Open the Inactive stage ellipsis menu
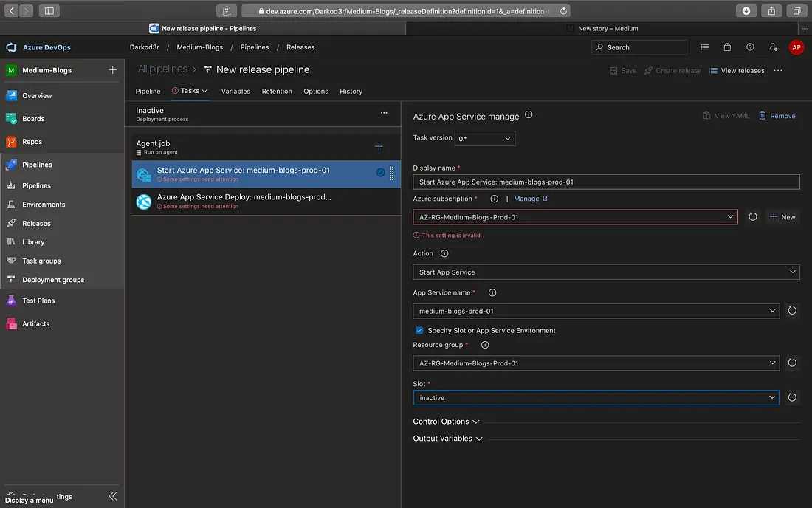The height and width of the screenshot is (508, 812). coord(384,113)
